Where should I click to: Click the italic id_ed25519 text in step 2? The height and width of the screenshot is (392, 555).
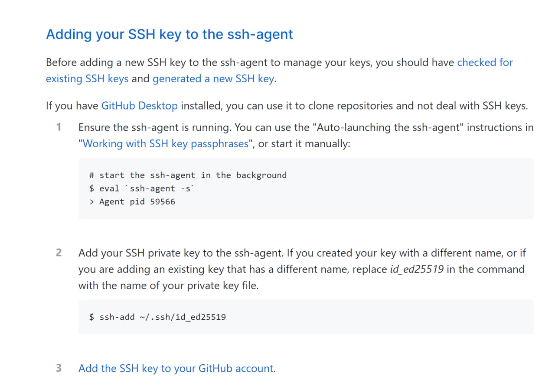pyautogui.click(x=417, y=269)
